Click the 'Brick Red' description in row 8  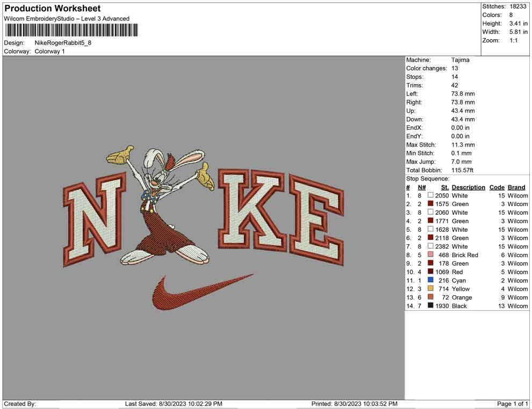(x=465, y=255)
